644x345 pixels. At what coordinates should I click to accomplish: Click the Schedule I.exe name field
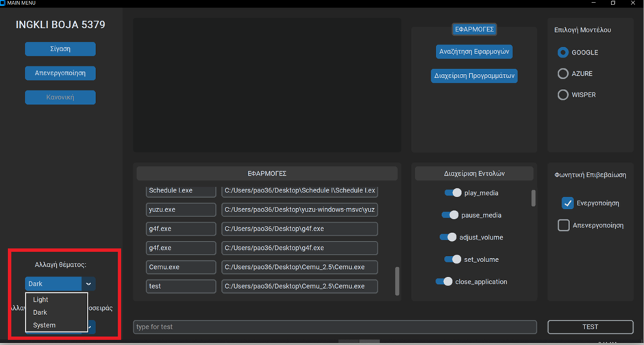pyautogui.click(x=181, y=191)
